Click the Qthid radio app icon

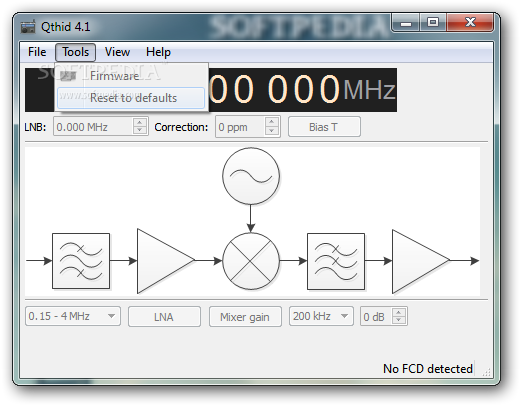coord(28,26)
